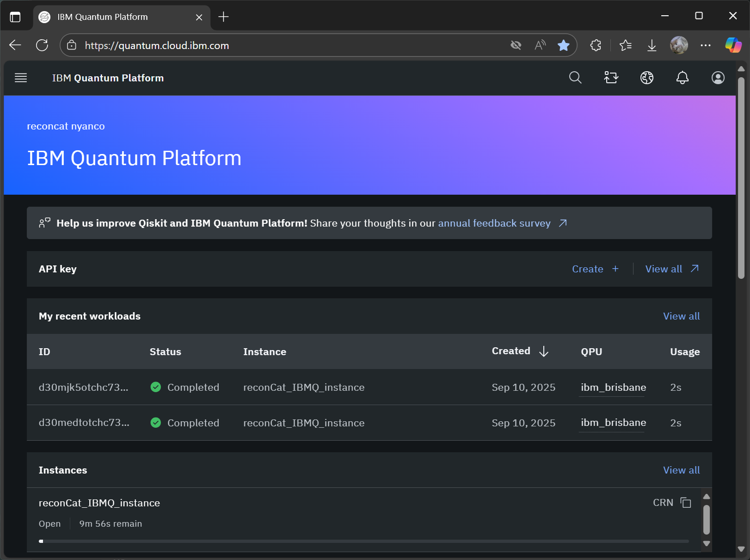Click the ibm_brisbane QPU in first row
The image size is (750, 560).
[x=613, y=388]
